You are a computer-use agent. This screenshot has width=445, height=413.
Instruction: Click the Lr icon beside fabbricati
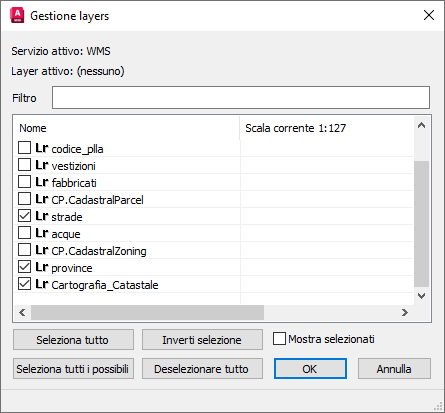(42, 182)
